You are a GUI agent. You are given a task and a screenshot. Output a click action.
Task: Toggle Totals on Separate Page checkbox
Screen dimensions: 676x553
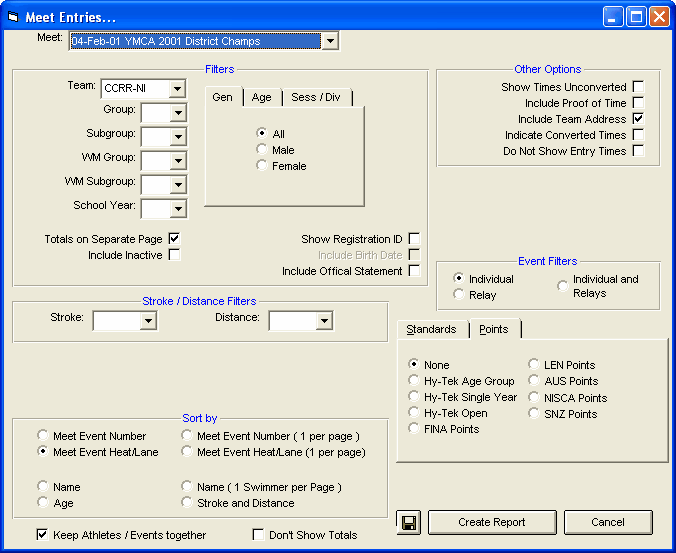(x=174, y=239)
